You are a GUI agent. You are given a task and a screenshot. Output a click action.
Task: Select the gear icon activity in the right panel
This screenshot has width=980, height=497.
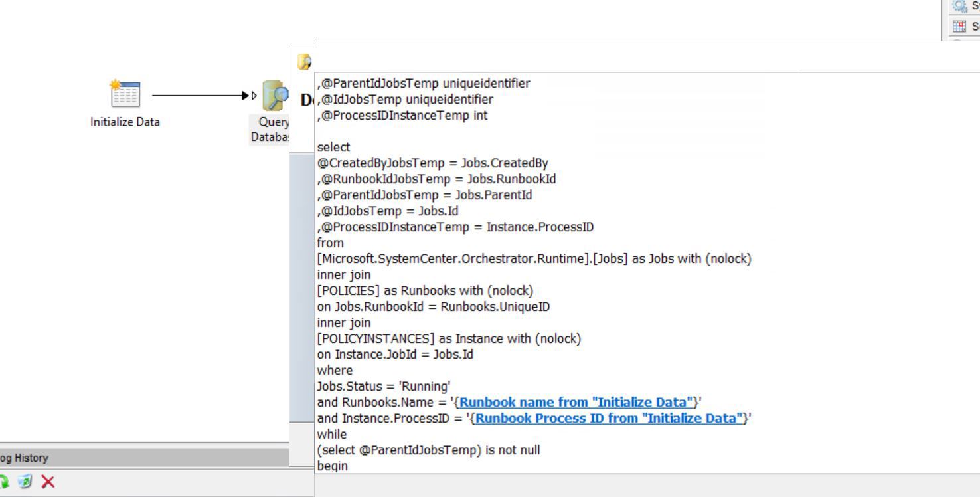(x=960, y=6)
